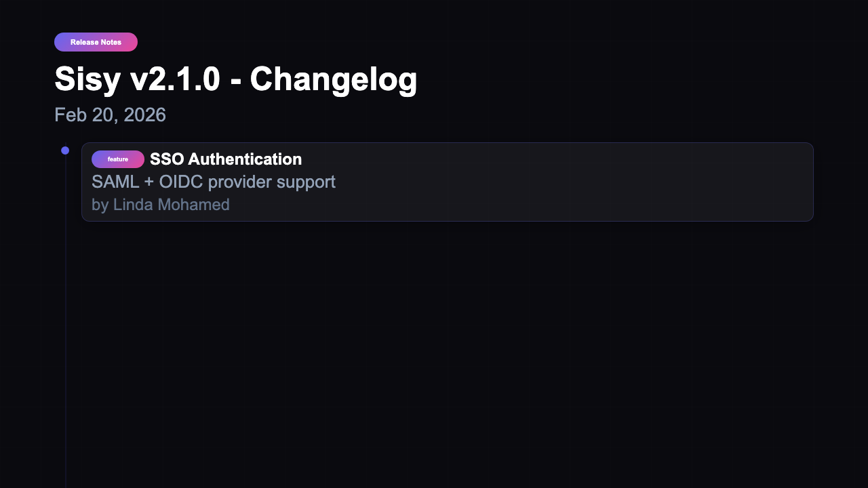Viewport: 868px width, 488px height.
Task: Select the feature tag pill
Action: 118,159
